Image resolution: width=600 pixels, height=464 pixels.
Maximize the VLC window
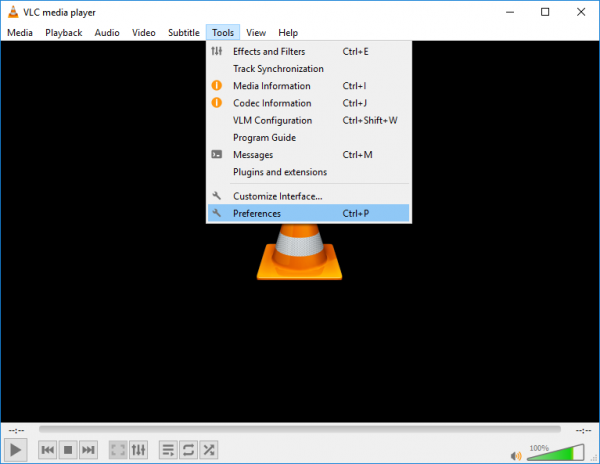[545, 12]
